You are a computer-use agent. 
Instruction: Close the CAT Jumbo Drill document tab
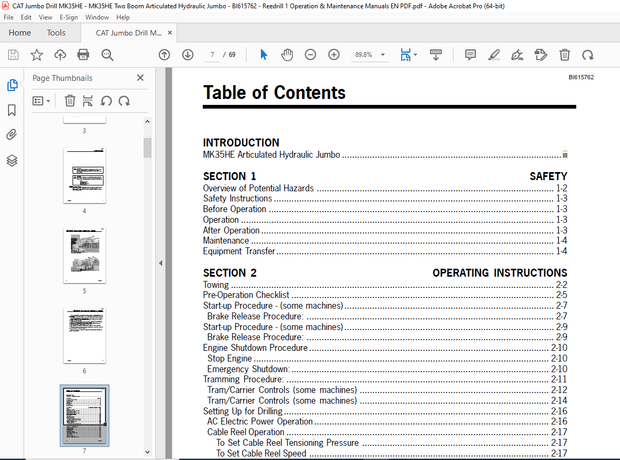[170, 33]
